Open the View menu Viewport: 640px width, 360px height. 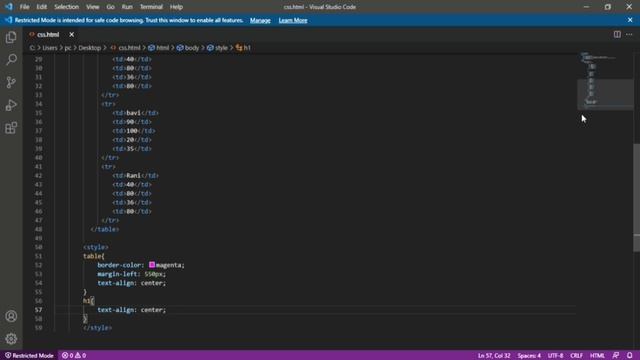click(x=93, y=7)
